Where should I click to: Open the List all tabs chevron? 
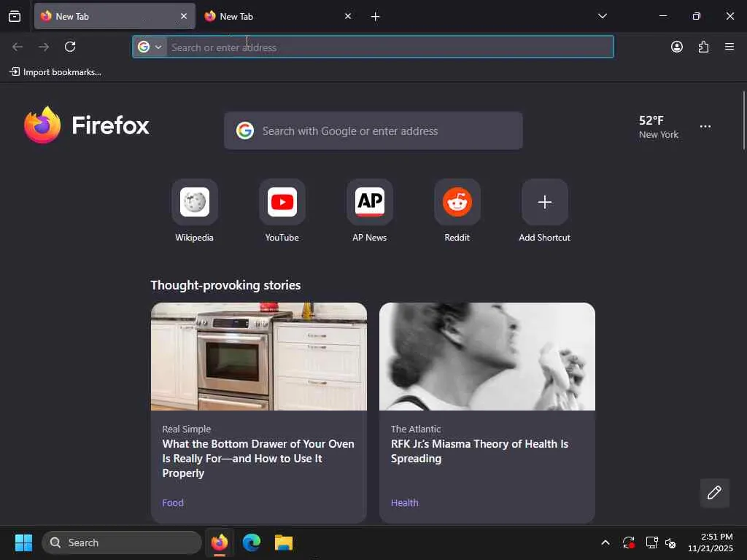pyautogui.click(x=602, y=16)
